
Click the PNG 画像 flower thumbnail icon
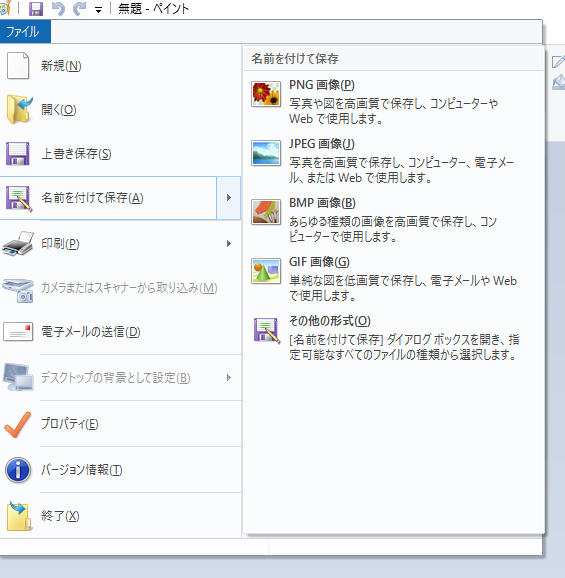[x=266, y=94]
